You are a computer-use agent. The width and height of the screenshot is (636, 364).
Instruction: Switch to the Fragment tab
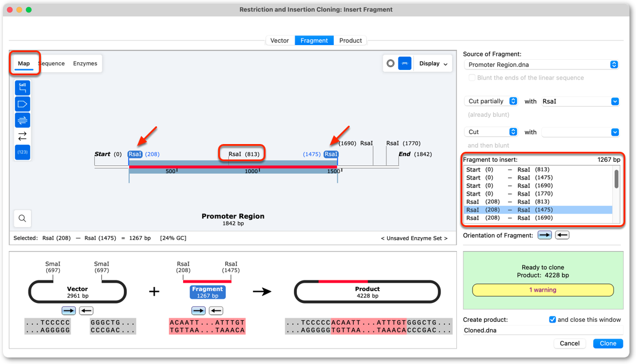pyautogui.click(x=314, y=40)
